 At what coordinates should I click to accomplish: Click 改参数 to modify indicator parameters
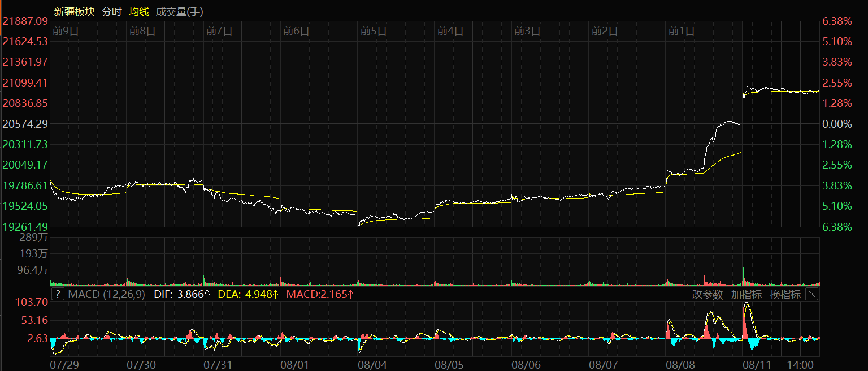[x=707, y=294]
